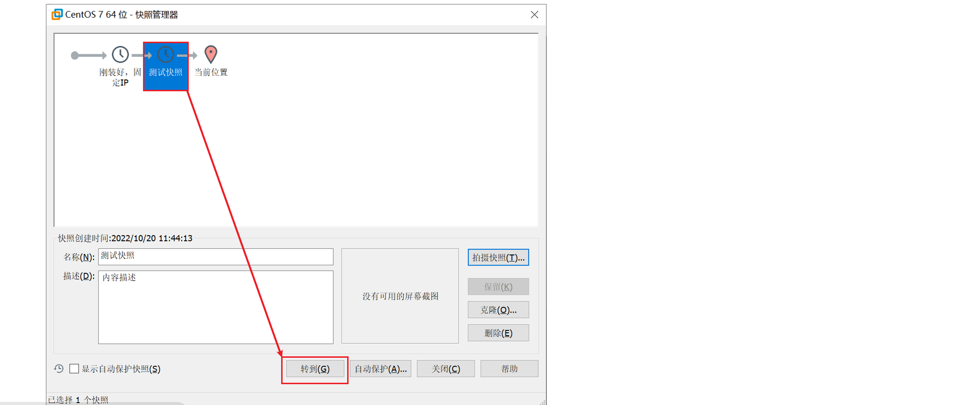Click the 已选择 1 个快照 status text
This screenshot has height=405, width=980.
pyautogui.click(x=78, y=400)
